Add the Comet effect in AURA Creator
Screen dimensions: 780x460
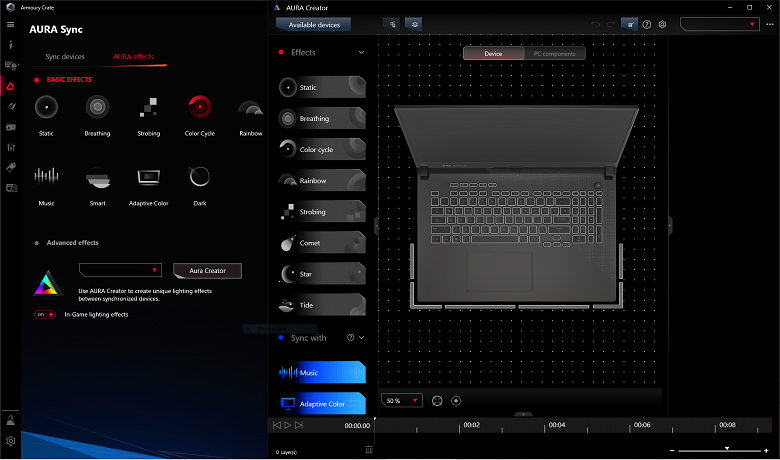pyautogui.click(x=322, y=243)
